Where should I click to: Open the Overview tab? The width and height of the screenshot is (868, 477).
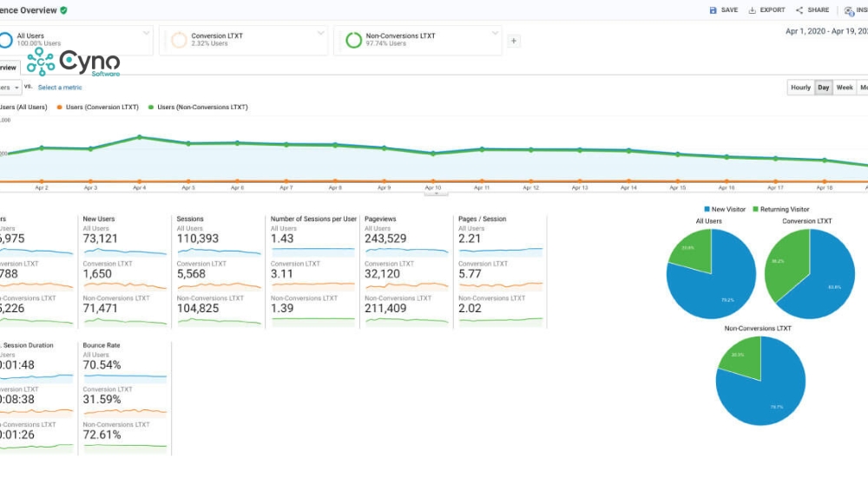(8, 68)
